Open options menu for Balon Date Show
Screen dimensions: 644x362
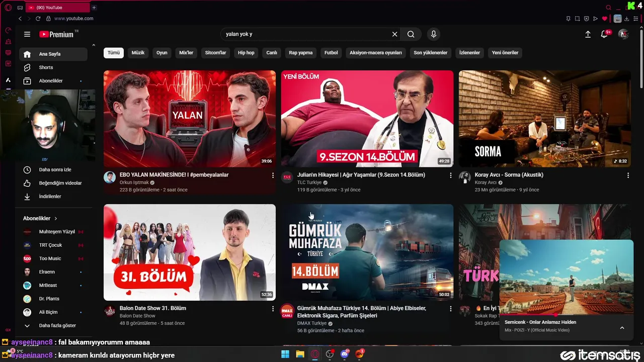coord(273,309)
